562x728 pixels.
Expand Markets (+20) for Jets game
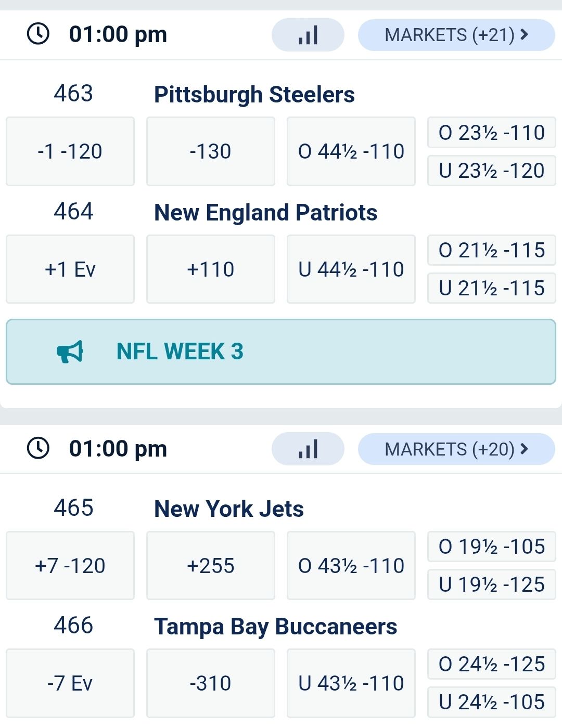pos(456,449)
